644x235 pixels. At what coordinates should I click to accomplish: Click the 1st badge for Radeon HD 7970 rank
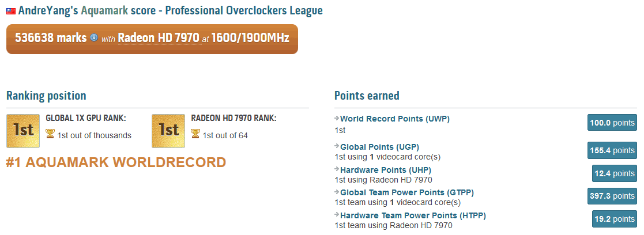click(x=168, y=131)
